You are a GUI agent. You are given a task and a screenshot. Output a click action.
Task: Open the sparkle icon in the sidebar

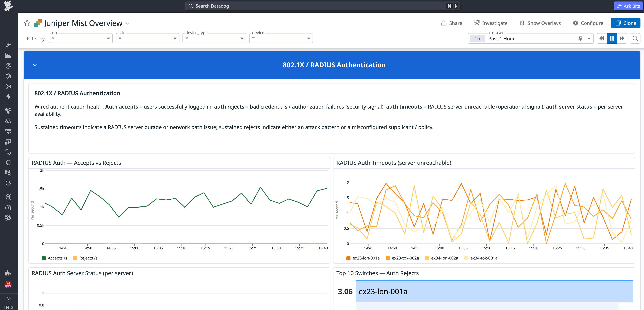(8, 45)
